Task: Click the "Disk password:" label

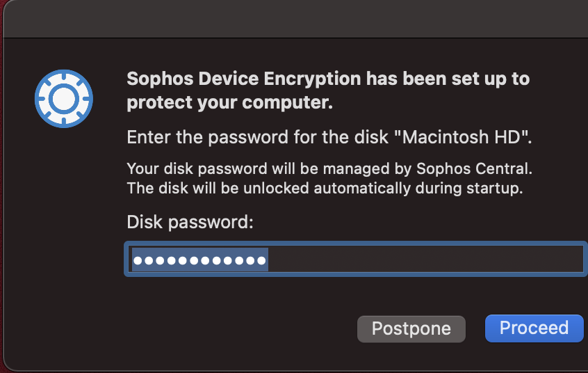Action: 190,222
